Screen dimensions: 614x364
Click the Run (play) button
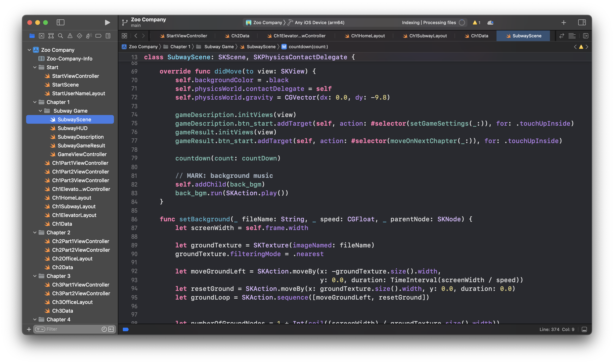107,23
